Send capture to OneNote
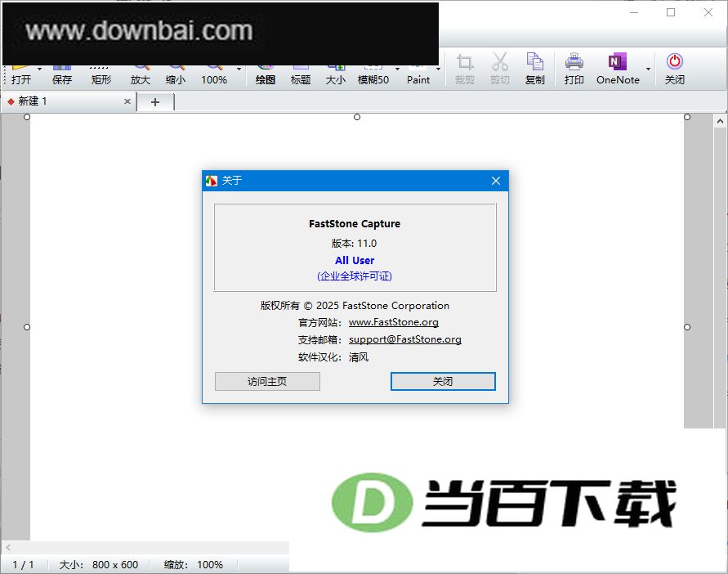728x574 pixels. [x=618, y=69]
